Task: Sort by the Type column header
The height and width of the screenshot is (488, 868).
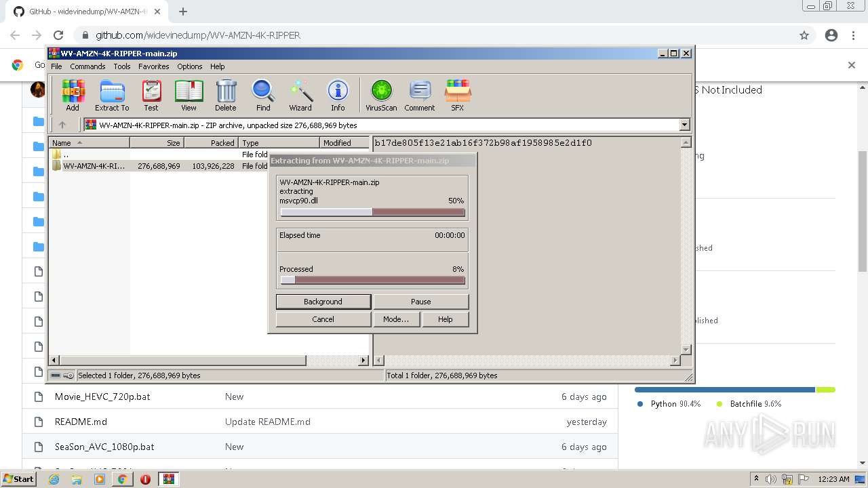Action: click(279, 143)
